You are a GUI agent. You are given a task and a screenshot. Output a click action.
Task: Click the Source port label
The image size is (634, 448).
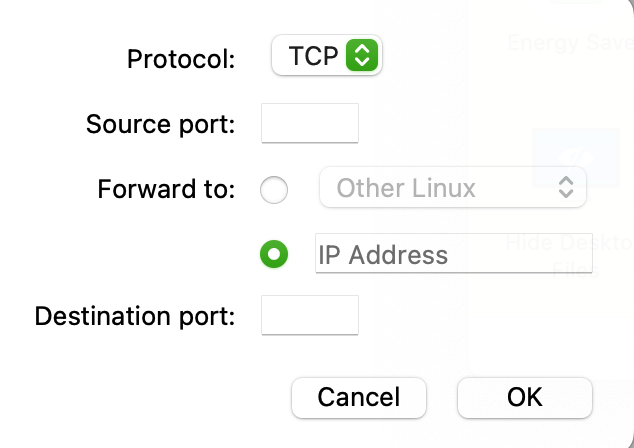[160, 125]
